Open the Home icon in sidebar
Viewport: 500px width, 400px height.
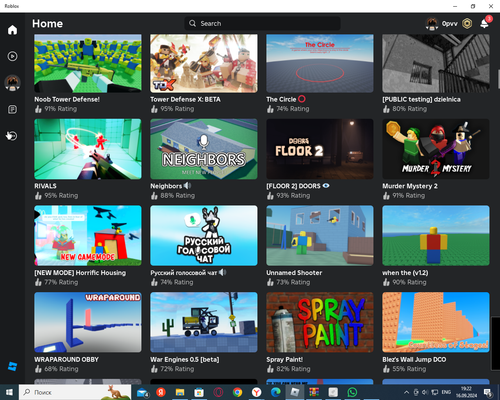pyautogui.click(x=12, y=30)
